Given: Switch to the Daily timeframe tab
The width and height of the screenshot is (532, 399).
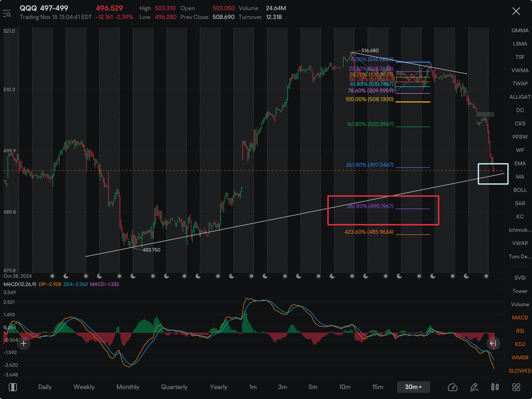Looking at the screenshot, I should [x=45, y=387].
